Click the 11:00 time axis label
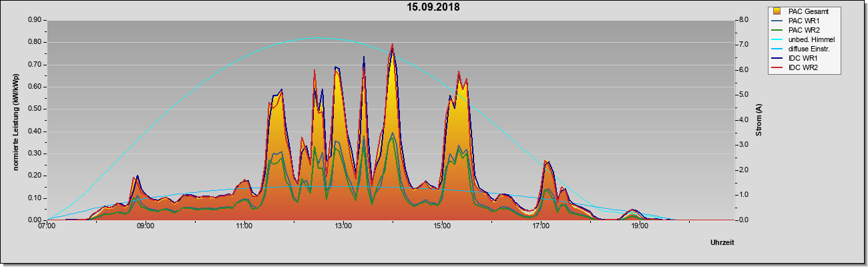868x267 pixels. coord(244,226)
